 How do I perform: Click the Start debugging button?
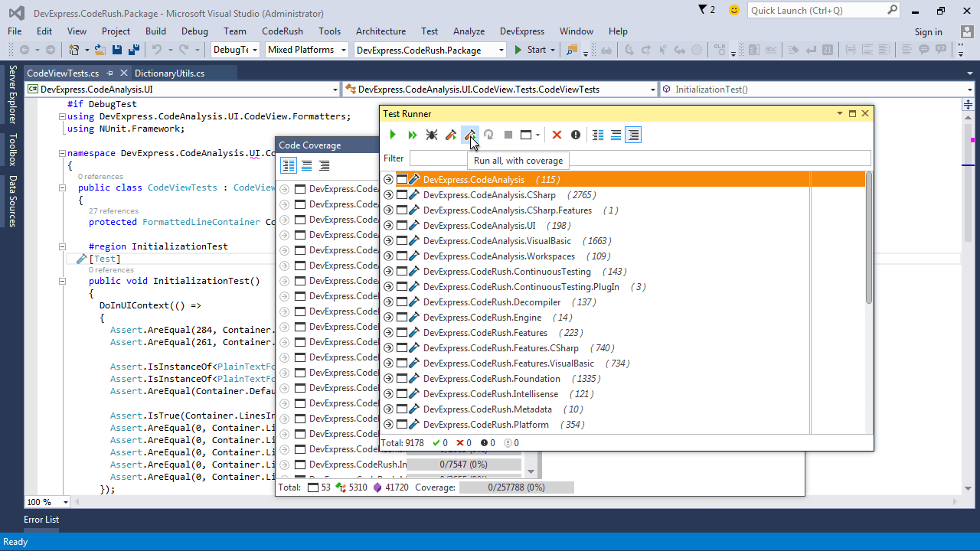[530, 50]
